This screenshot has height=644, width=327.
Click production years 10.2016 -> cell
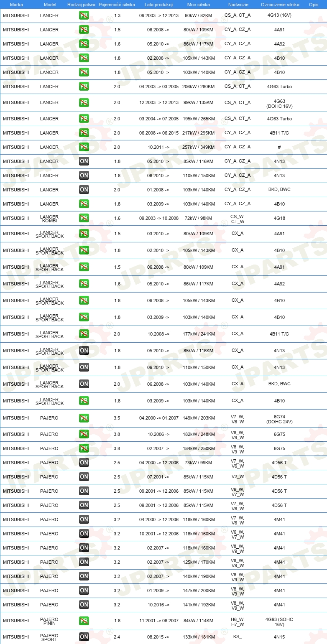pyautogui.click(x=158, y=605)
